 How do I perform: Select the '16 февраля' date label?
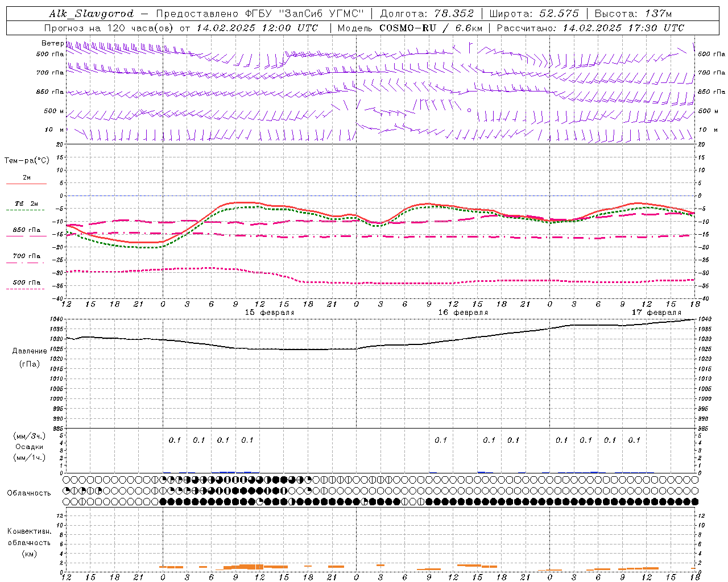(463, 313)
